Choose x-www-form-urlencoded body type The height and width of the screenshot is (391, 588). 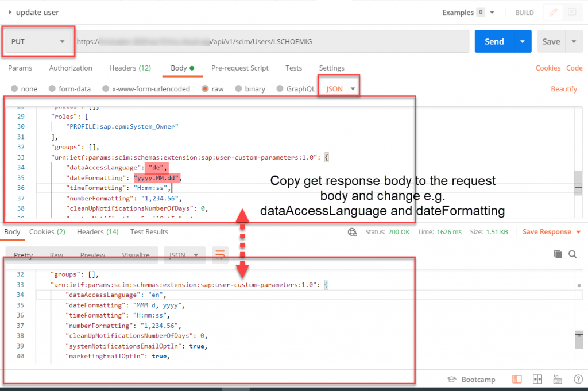point(106,88)
